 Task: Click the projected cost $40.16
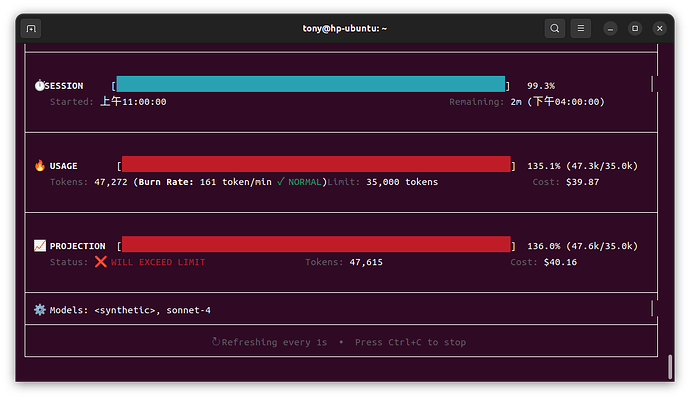(x=560, y=262)
